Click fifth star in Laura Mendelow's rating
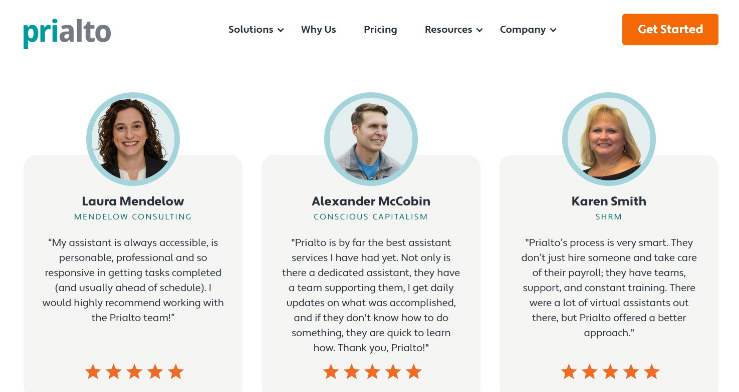The width and height of the screenshot is (739, 392). coord(176,372)
